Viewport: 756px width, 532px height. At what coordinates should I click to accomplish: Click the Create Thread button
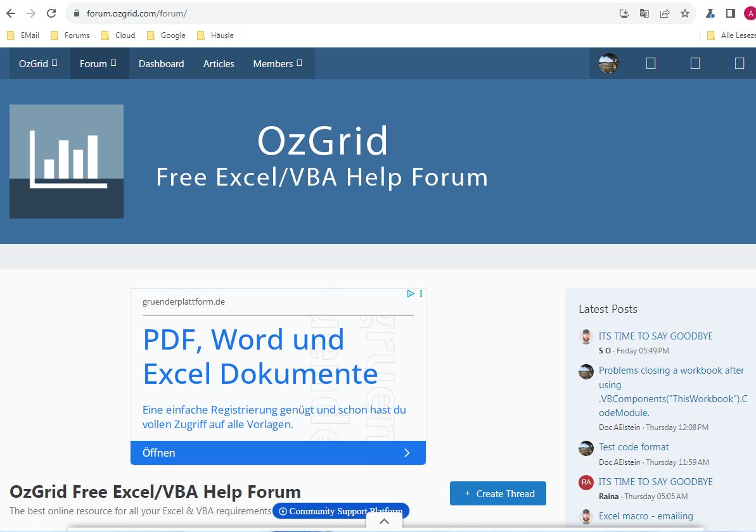pos(497,493)
